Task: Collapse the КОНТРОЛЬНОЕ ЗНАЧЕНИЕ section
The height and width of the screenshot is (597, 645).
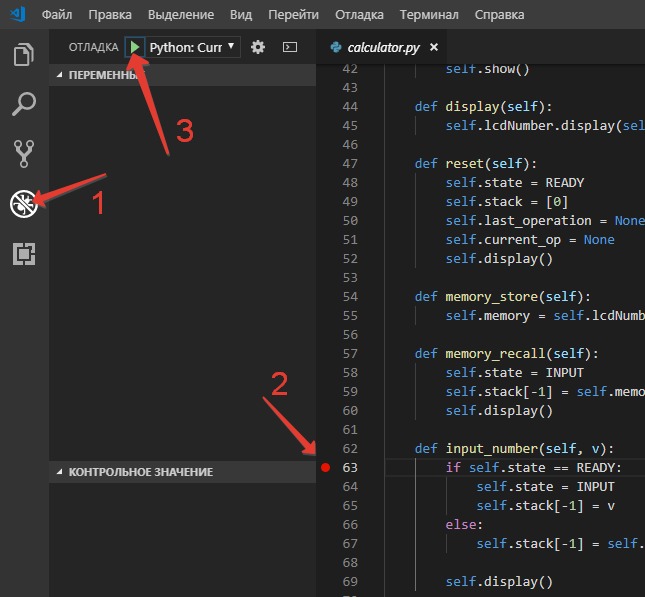Action: pyautogui.click(x=182, y=472)
